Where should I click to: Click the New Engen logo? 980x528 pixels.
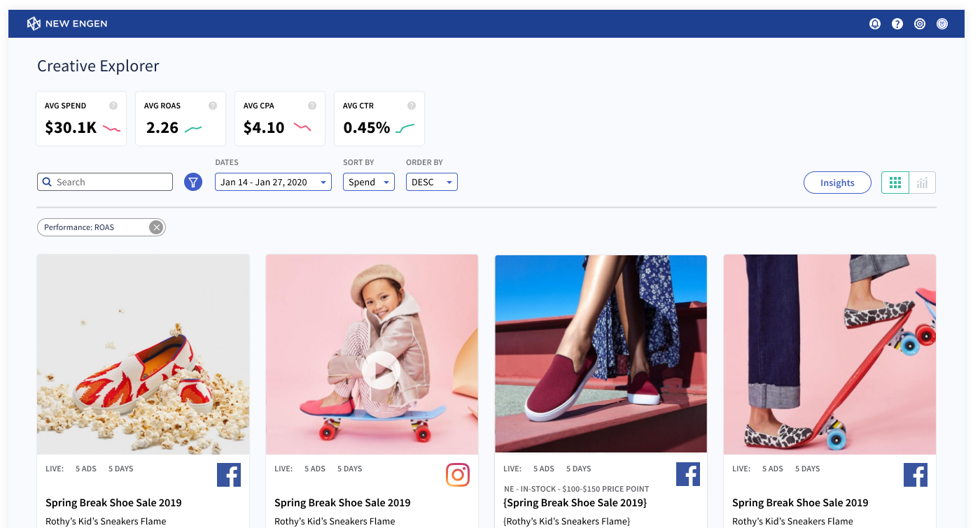67,24
